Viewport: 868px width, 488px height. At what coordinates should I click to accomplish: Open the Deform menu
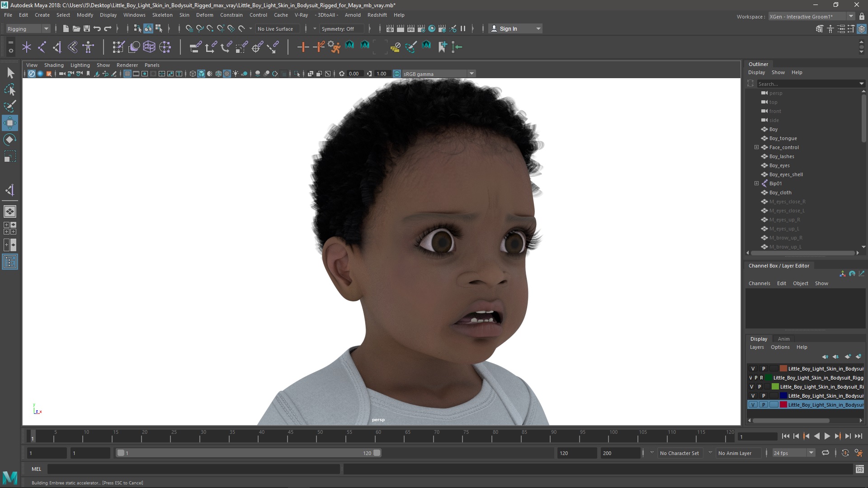pos(204,15)
